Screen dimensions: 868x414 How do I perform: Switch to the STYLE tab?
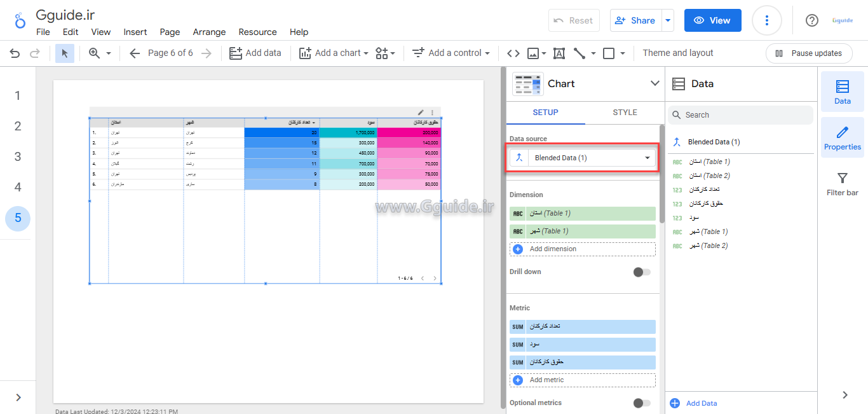[625, 113]
